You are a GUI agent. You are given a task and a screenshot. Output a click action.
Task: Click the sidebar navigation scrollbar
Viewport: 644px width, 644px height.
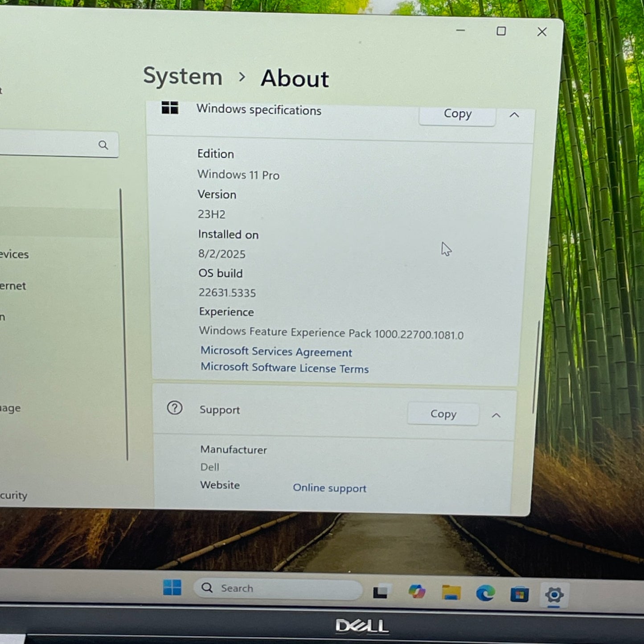click(x=124, y=324)
